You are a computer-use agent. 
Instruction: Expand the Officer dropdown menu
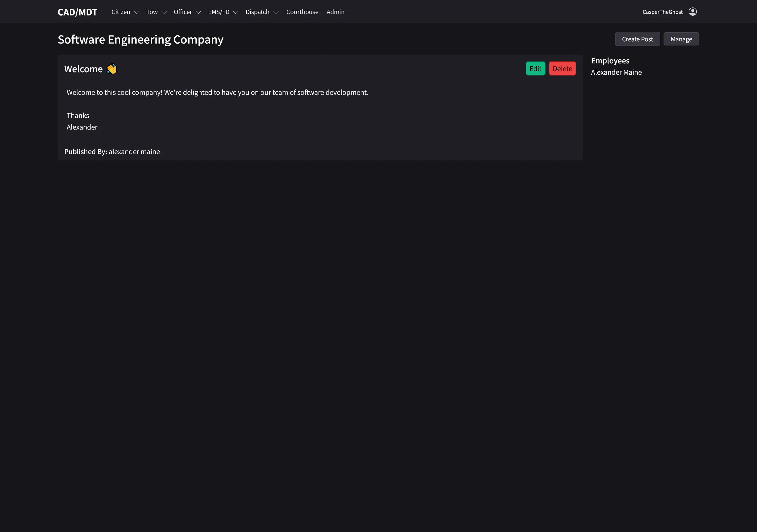pos(187,12)
